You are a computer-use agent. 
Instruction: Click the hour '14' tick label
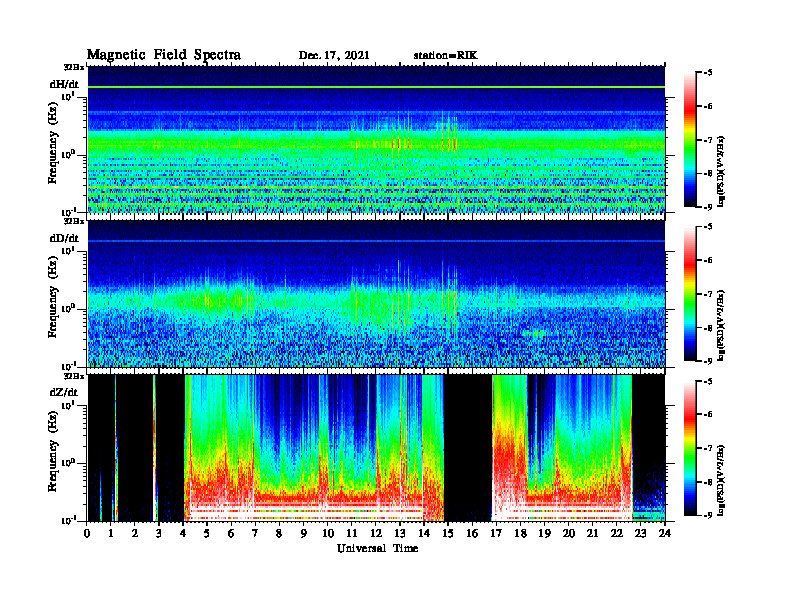(x=424, y=533)
